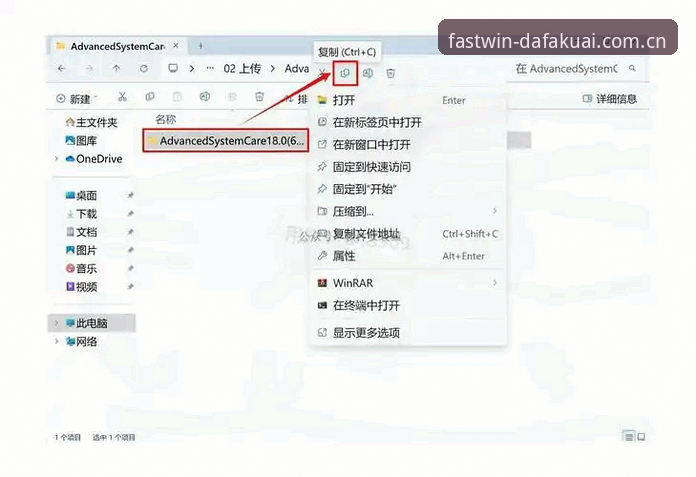Click the search magnifier icon
696x477 pixels.
[633, 68]
